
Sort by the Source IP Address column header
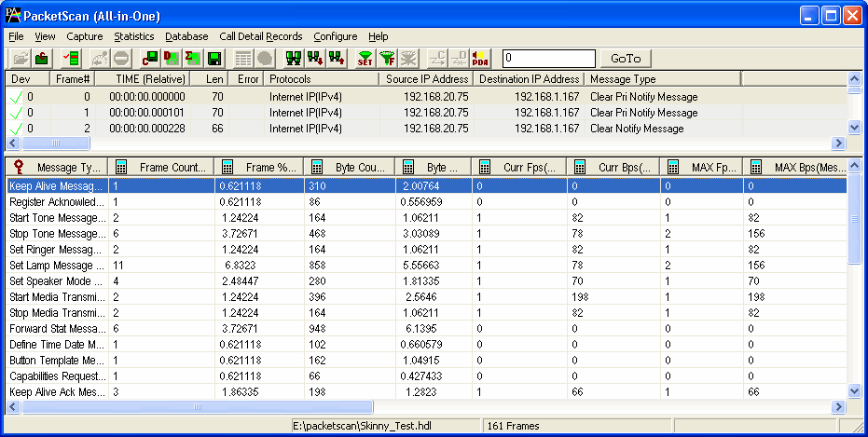426,79
